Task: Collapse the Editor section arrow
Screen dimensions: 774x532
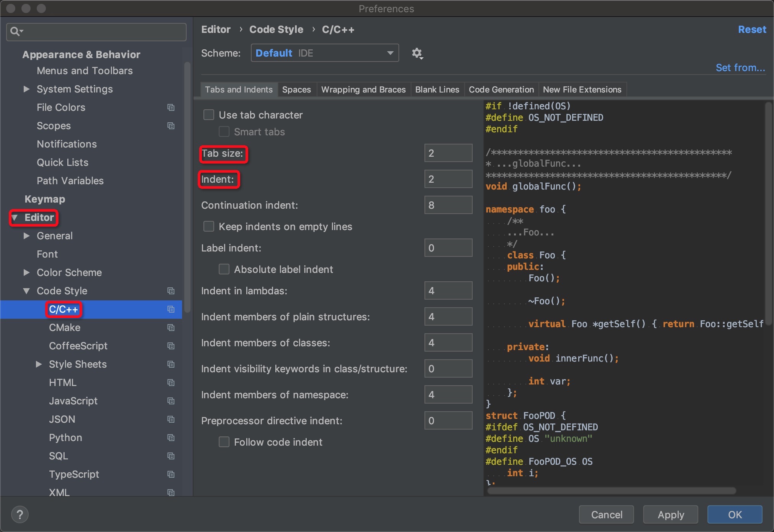Action: 15,218
